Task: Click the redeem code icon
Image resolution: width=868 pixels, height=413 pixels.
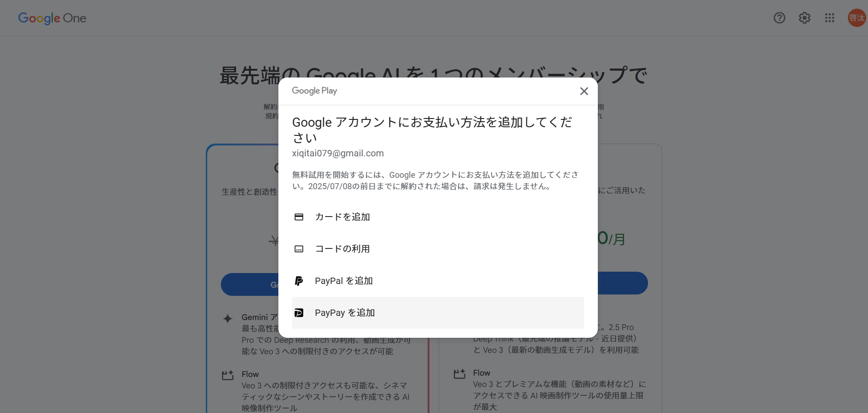Action: (x=299, y=249)
